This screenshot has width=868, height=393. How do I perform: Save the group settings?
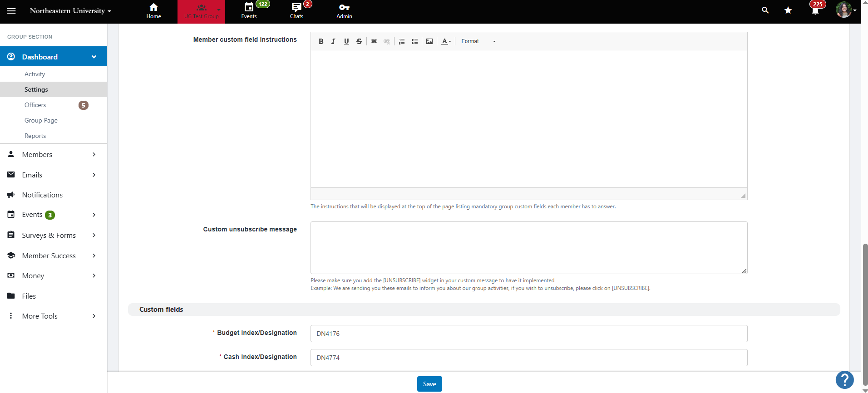(429, 384)
